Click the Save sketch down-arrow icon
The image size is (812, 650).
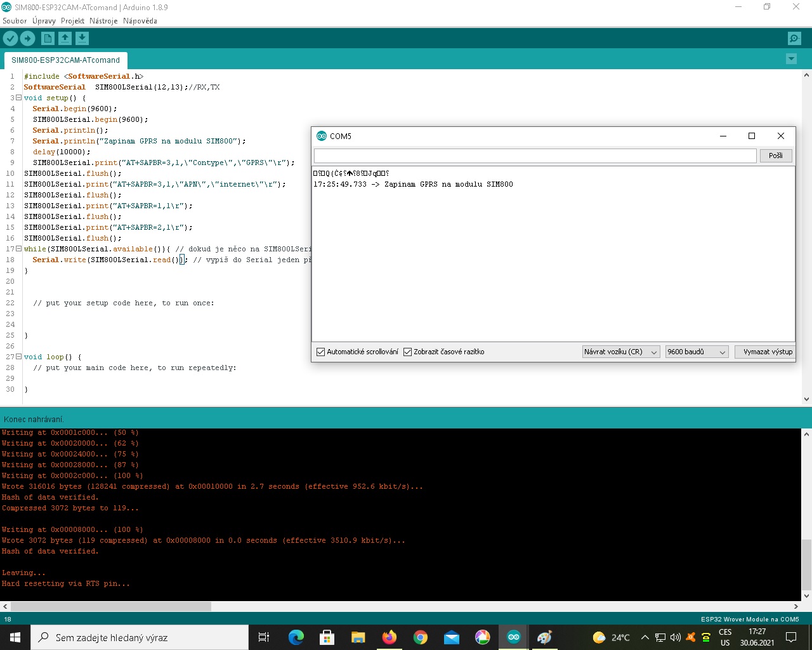pyautogui.click(x=82, y=39)
